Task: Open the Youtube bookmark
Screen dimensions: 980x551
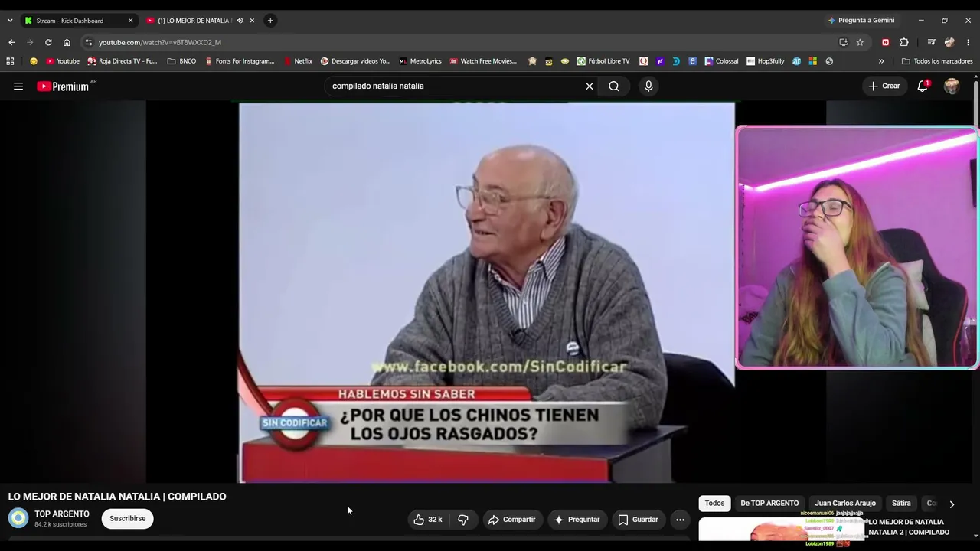Action: coord(63,61)
